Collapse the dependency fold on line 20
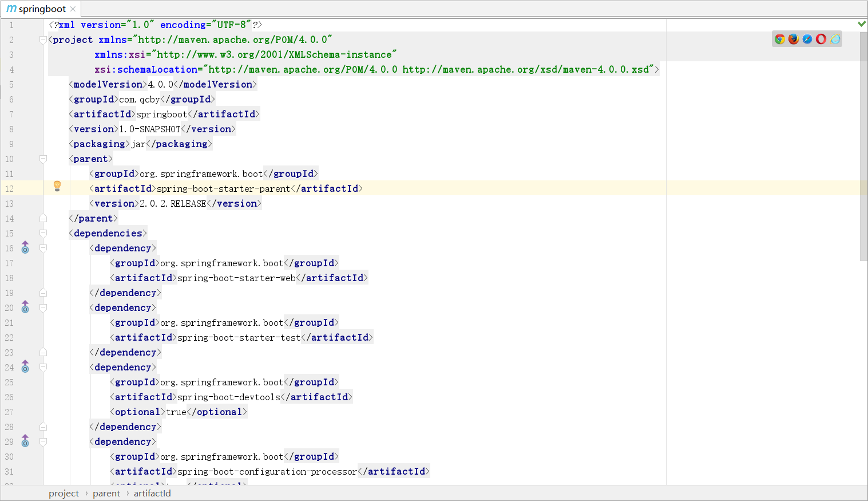868x501 pixels. (x=43, y=308)
